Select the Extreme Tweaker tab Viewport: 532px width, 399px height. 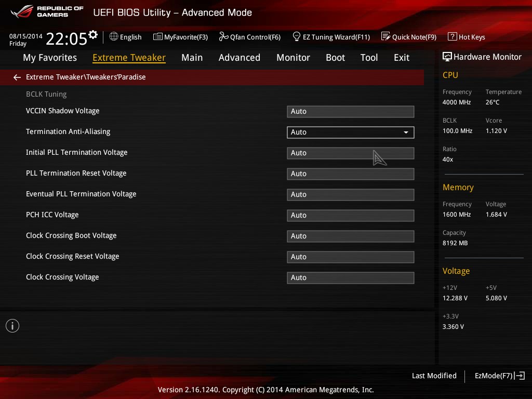pos(129,58)
